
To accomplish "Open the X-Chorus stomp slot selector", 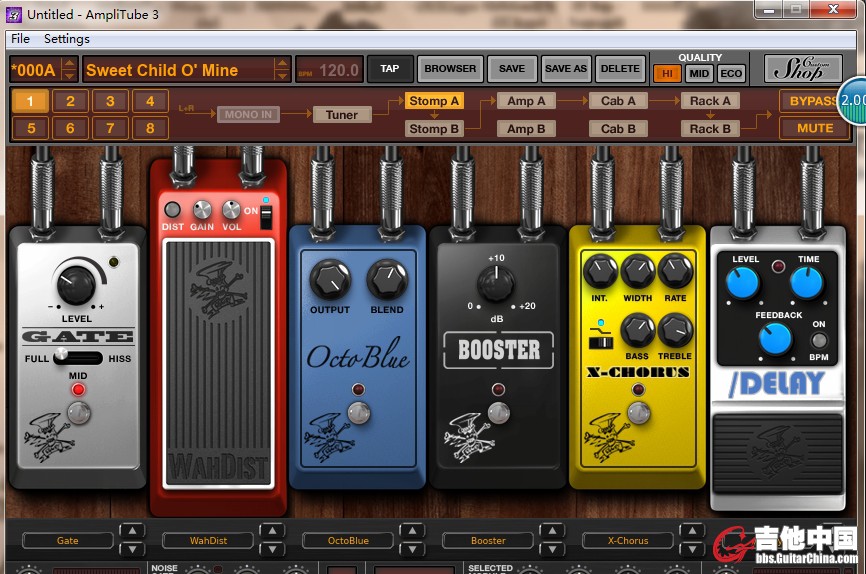I will (628, 540).
